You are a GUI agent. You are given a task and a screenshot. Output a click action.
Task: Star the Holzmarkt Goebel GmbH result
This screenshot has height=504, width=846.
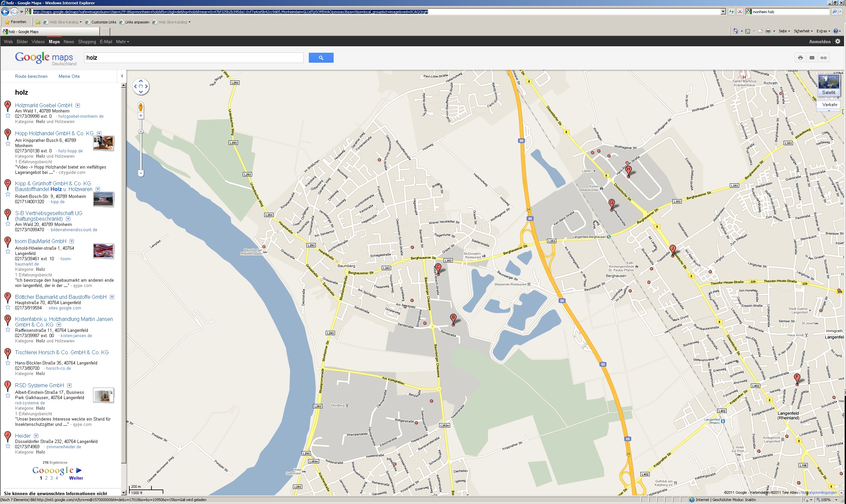pyautogui.click(x=8, y=116)
